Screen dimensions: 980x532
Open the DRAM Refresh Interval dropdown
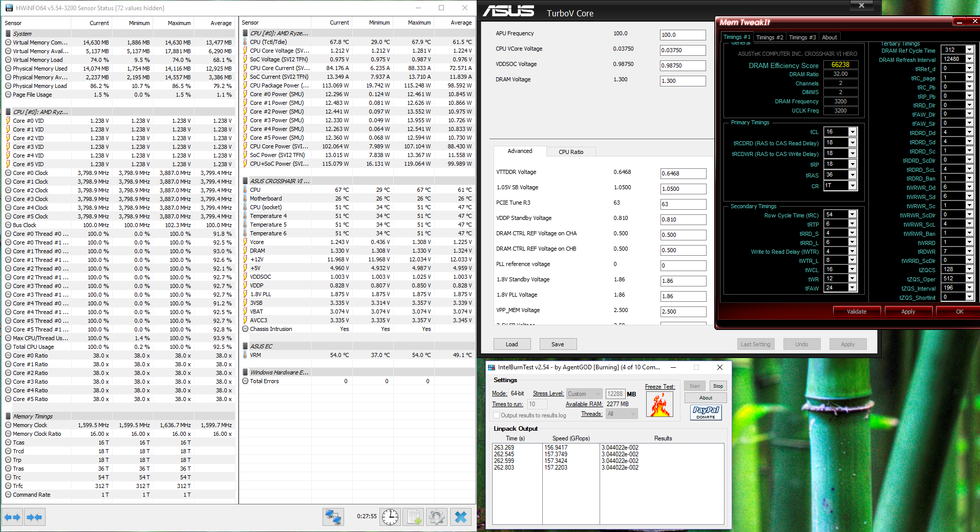969,59
